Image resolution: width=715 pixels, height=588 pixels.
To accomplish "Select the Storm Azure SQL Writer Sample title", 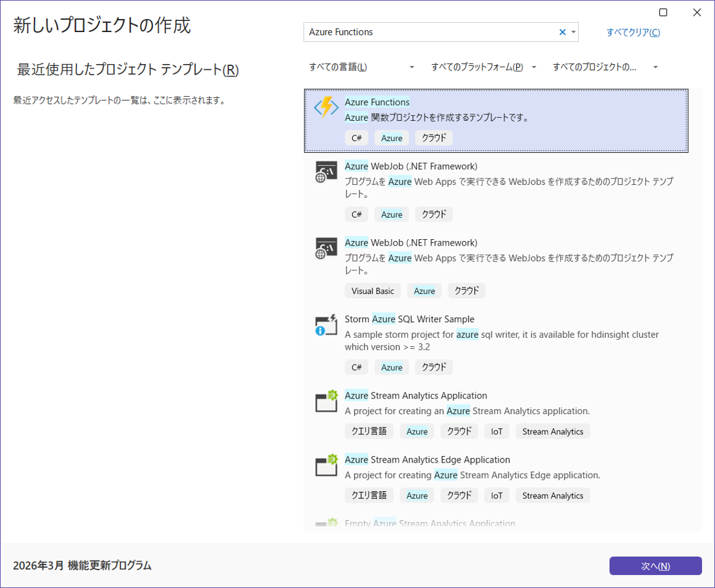I will coord(409,319).
